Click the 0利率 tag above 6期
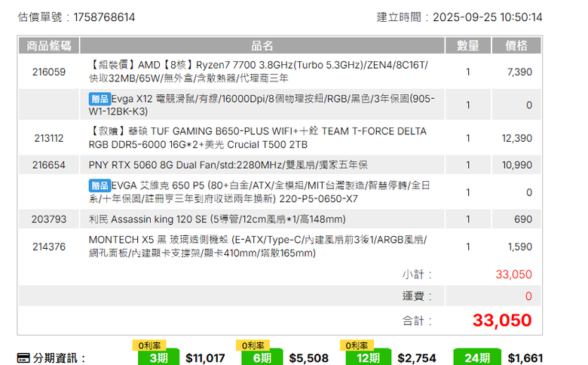Viewport: 588px width, 365px height. (x=253, y=345)
